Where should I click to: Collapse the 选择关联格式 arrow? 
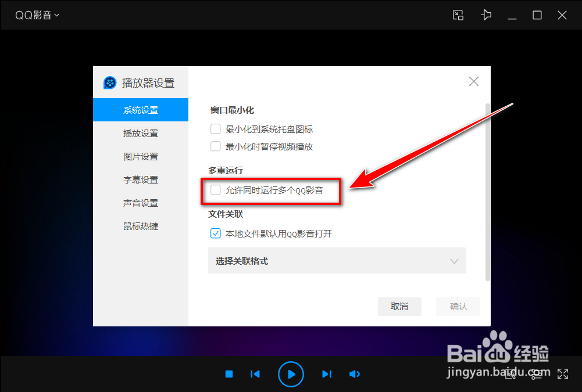(454, 261)
